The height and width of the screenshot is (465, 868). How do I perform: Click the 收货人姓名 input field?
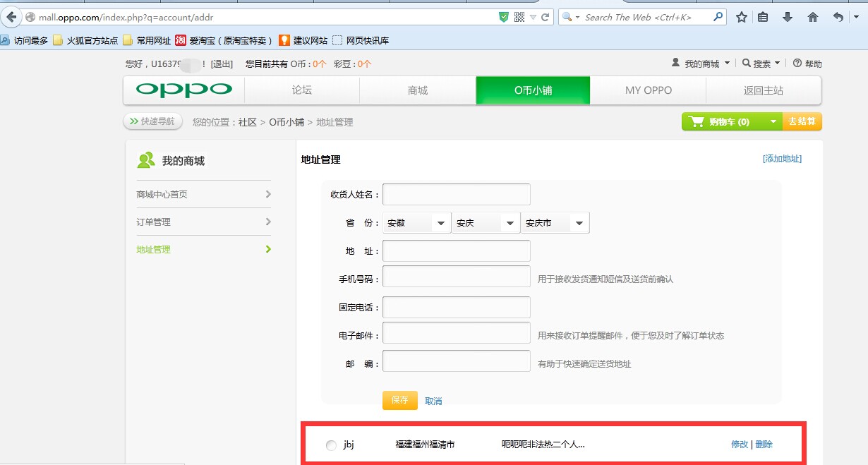[457, 194]
